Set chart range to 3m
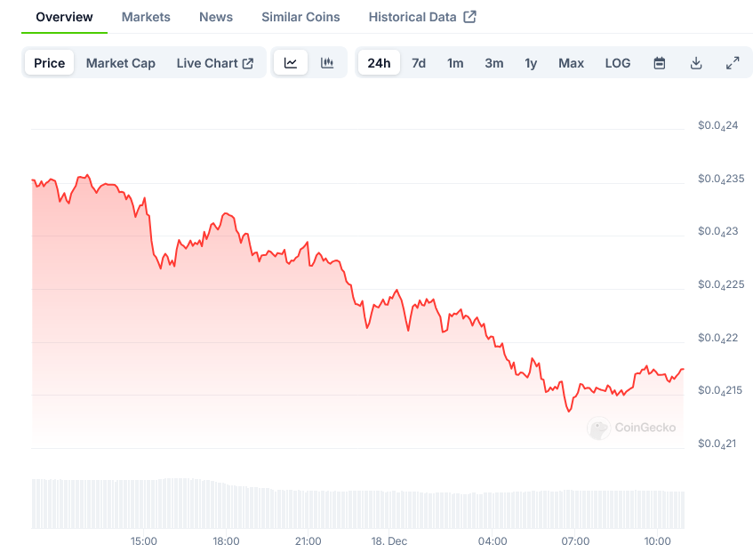The image size is (753, 560). [494, 63]
